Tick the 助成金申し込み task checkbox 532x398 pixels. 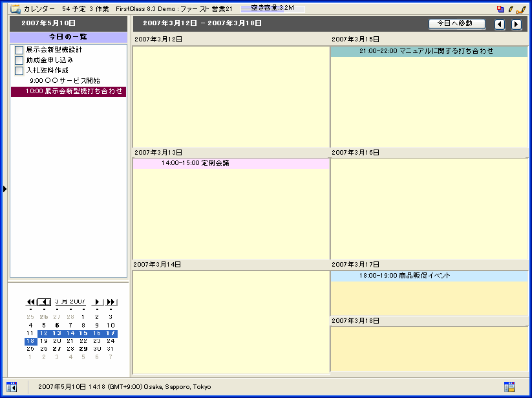(19, 60)
